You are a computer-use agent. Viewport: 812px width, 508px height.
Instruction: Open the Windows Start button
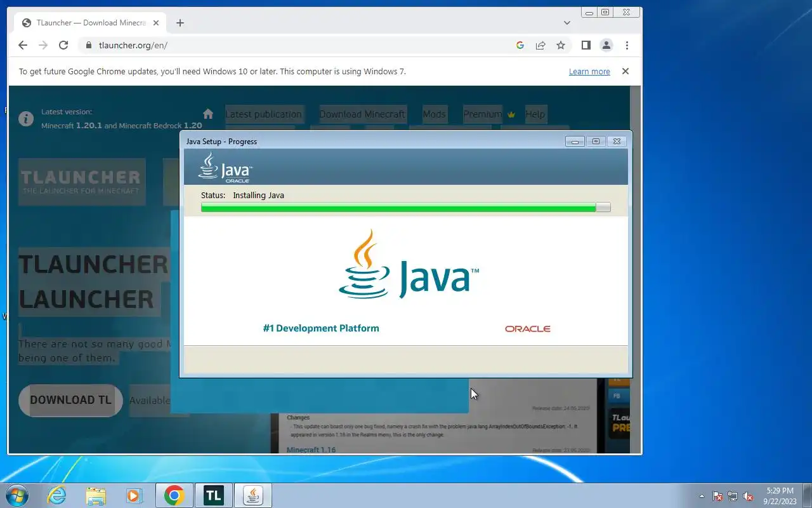point(16,495)
